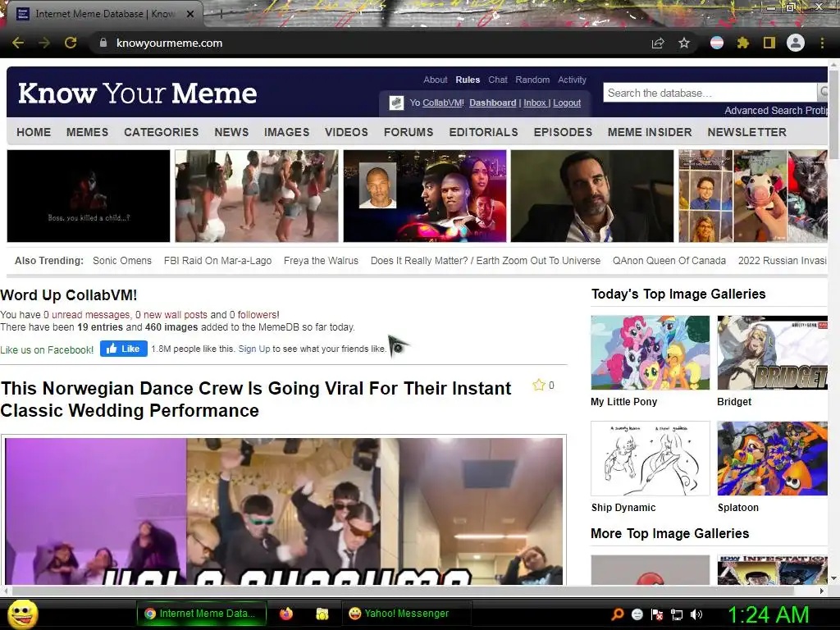Image resolution: width=840 pixels, height=630 pixels.
Task: Open the Norwegian Dance Crew article headline
Action: click(256, 399)
